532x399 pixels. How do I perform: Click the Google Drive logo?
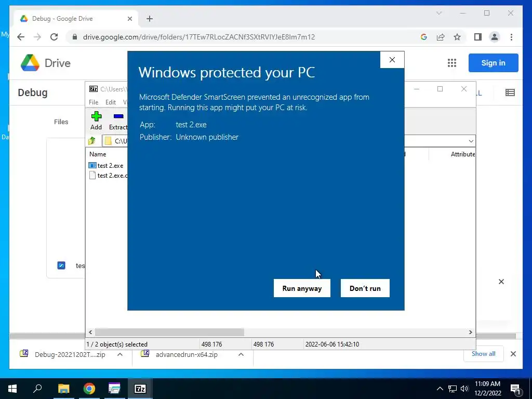click(46, 63)
